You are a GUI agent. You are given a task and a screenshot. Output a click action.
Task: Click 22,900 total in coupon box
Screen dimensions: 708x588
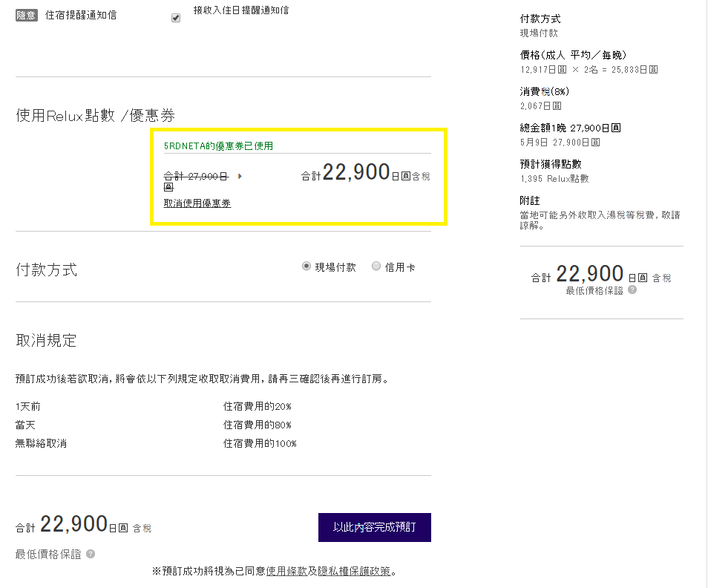356,172
